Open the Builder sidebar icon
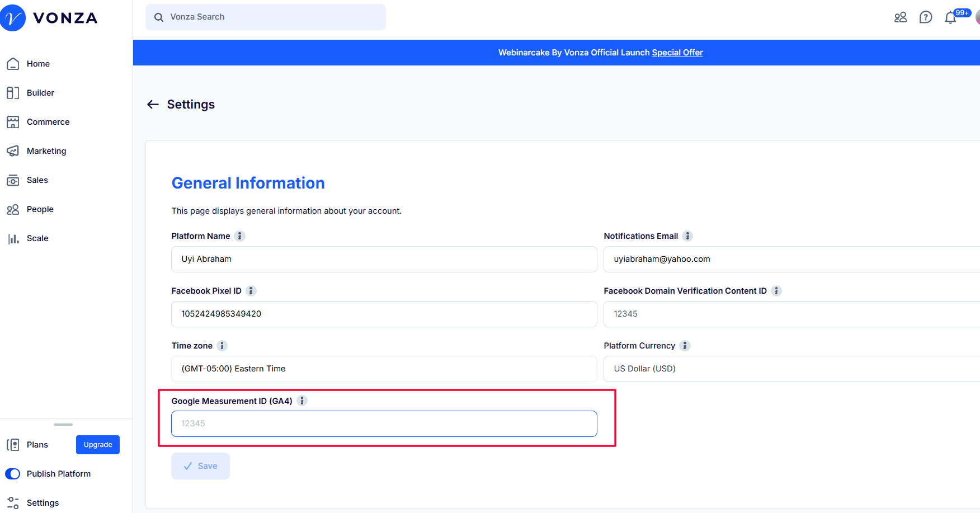Screen dimensions: 980x513 click(13, 93)
